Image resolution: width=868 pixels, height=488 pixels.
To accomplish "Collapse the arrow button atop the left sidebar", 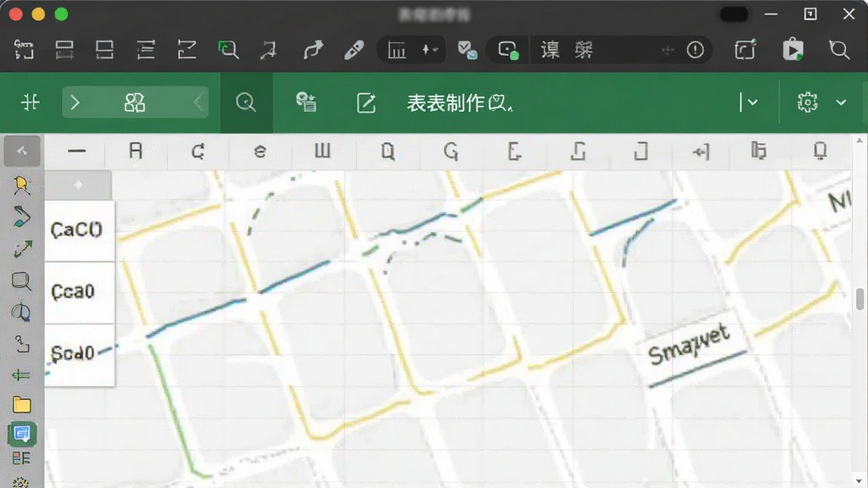I will coord(22,151).
